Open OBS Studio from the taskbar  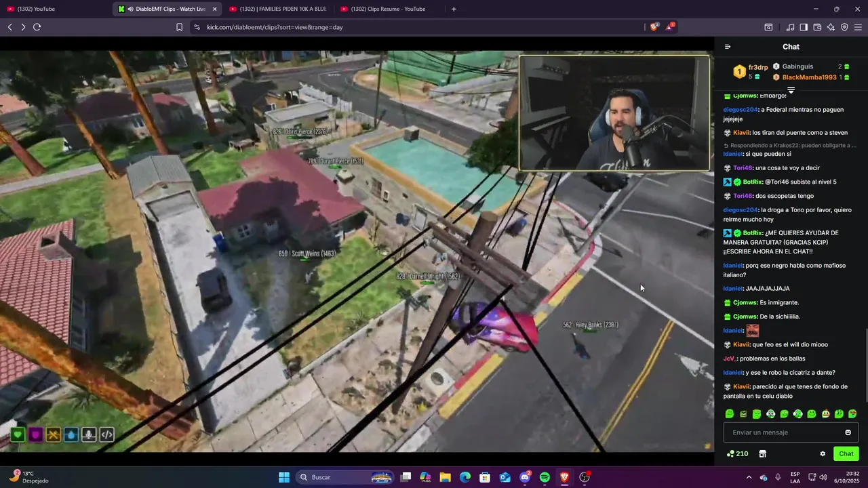tap(585, 477)
